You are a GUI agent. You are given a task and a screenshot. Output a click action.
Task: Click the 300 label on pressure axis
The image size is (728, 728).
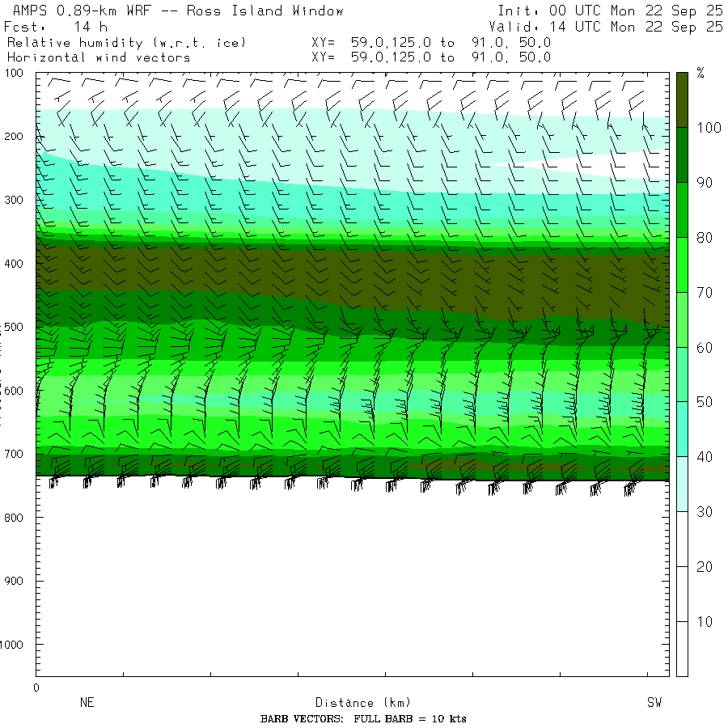click(14, 200)
